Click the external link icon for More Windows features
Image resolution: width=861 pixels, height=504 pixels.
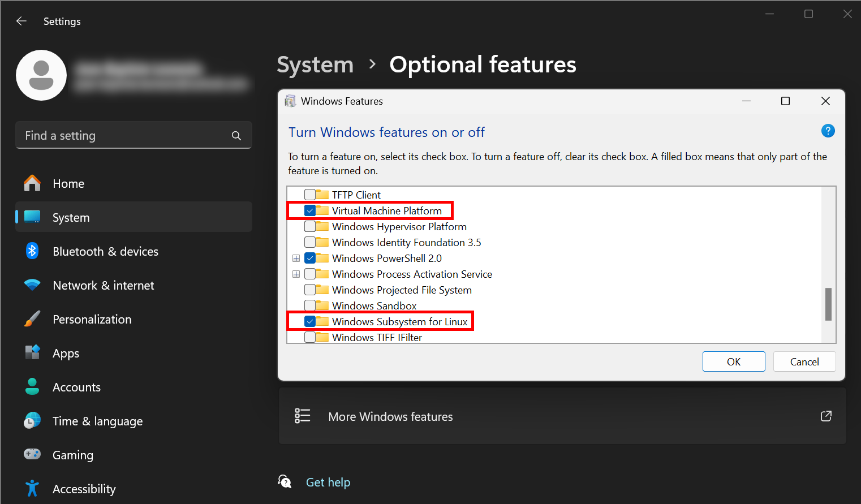coord(826,416)
